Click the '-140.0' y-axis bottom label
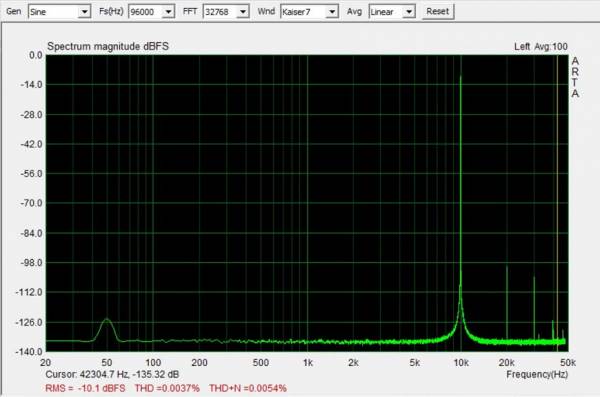 [29, 351]
